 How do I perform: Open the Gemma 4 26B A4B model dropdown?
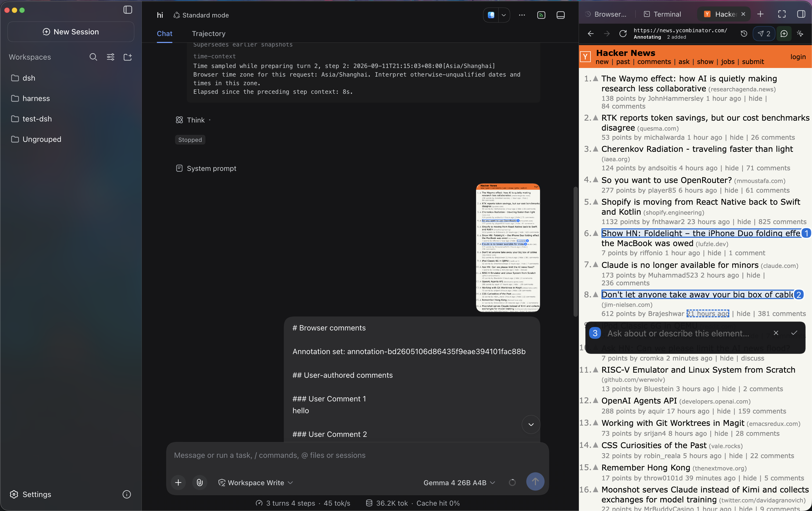459,483
